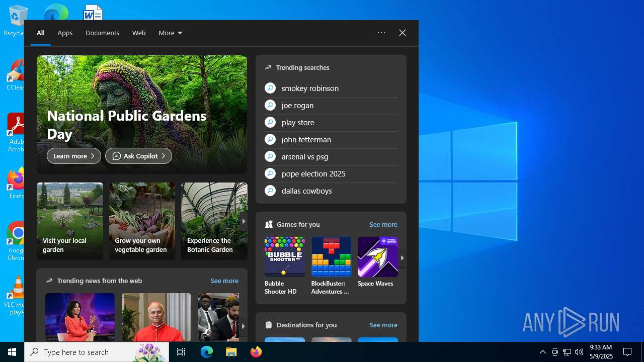Click Learn more on National Public Gardens Day
644x362 pixels.
tap(74, 156)
